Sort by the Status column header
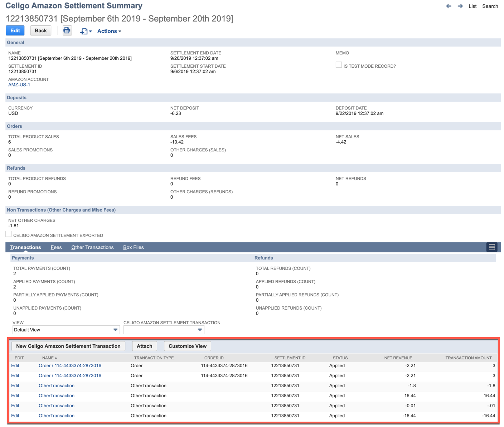 tap(340, 358)
